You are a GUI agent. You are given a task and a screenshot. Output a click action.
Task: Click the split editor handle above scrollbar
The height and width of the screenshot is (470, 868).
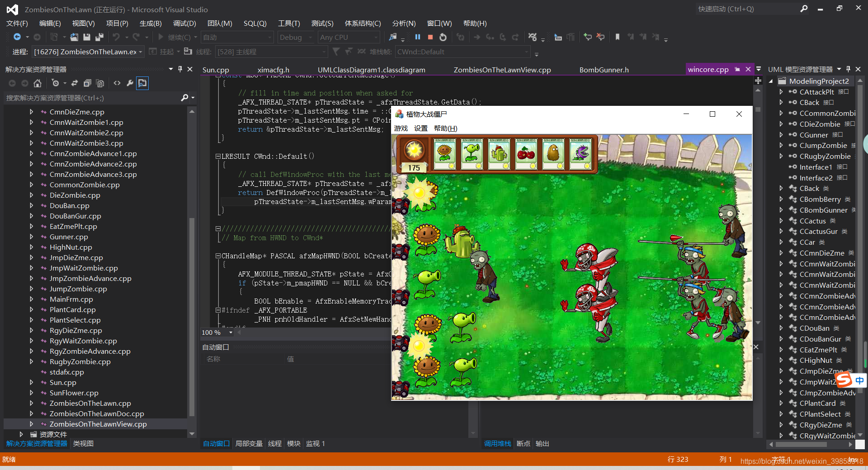point(758,81)
